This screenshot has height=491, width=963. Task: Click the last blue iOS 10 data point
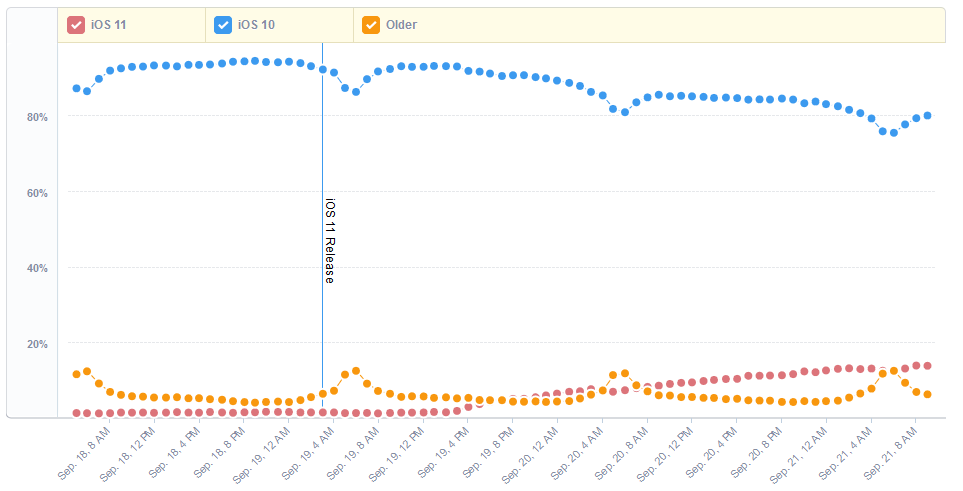coord(927,116)
